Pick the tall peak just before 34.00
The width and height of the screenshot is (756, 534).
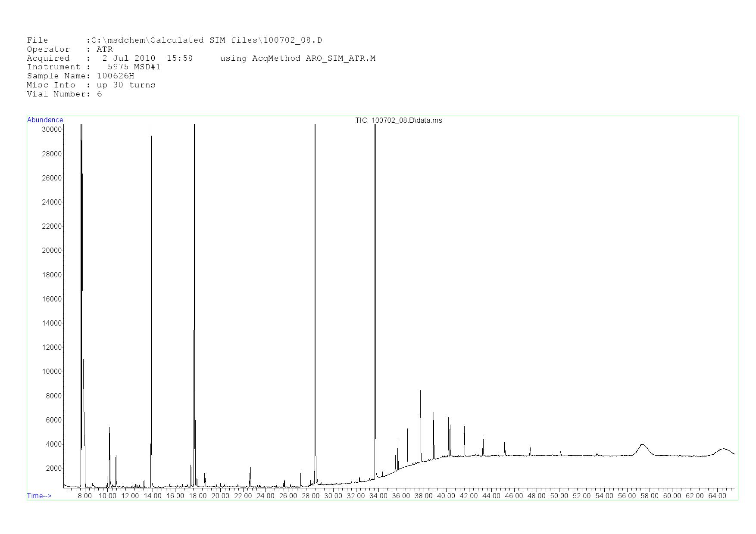(375, 258)
